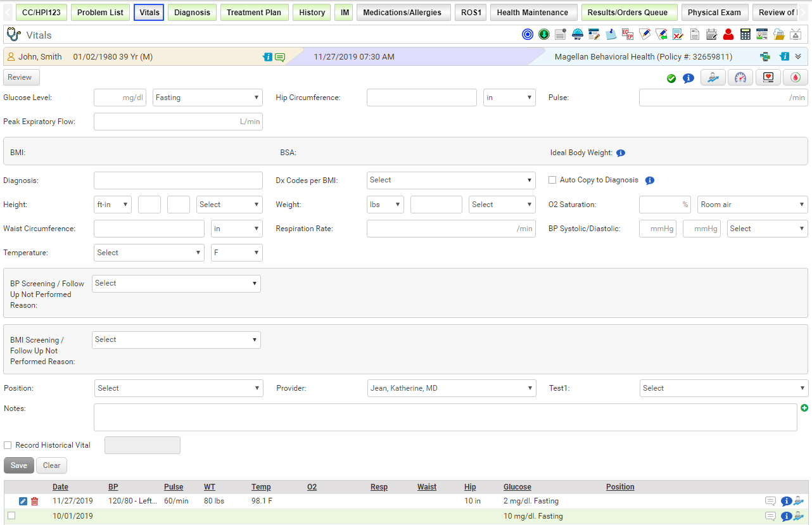Expand the Dx Codes per BMI dropdown
Viewport: 812px width, 525px height.
pos(452,180)
